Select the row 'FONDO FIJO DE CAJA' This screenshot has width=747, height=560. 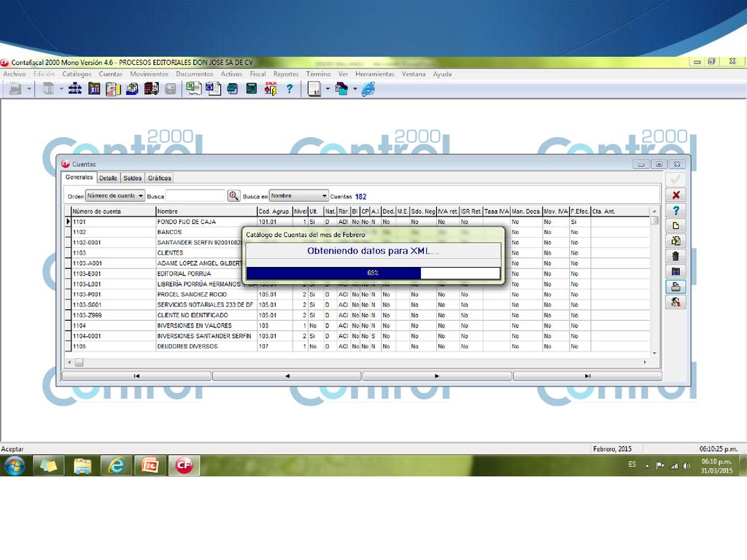pyautogui.click(x=357, y=222)
